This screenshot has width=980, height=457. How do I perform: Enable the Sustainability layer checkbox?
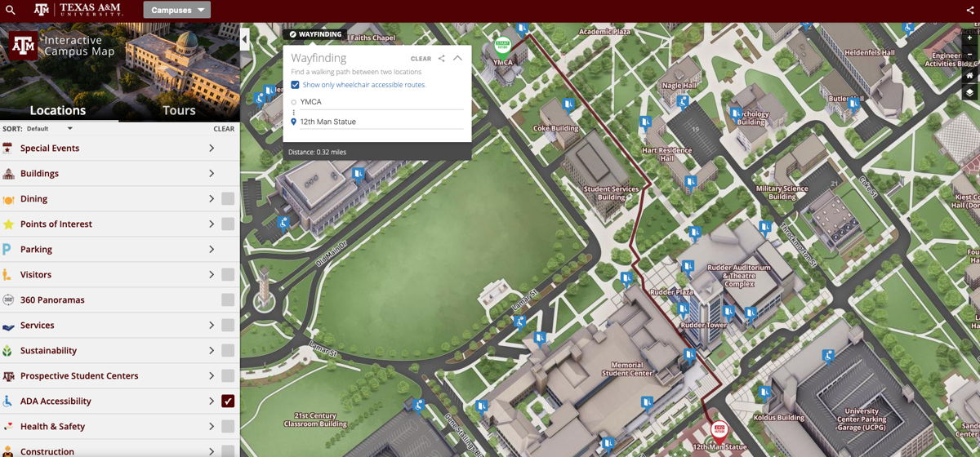point(228,351)
